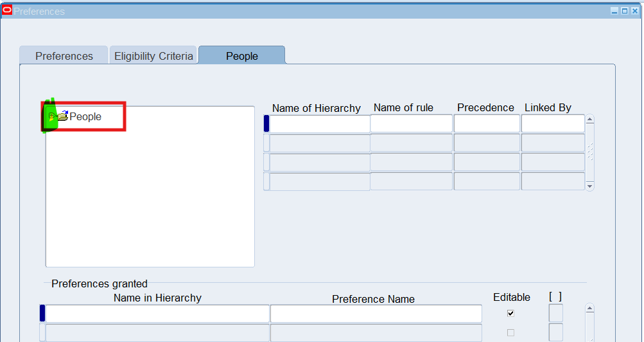The width and height of the screenshot is (644, 342).
Task: Switch to the Preferences tab
Action: point(64,56)
